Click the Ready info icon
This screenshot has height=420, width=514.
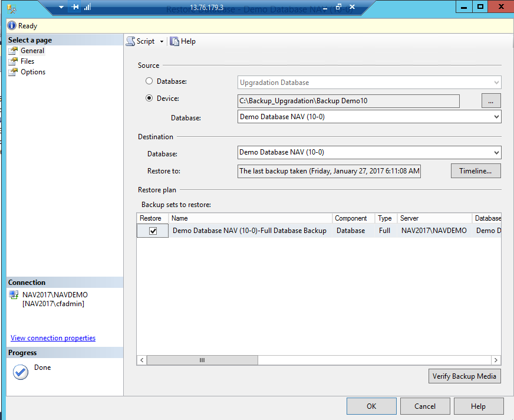(x=12, y=25)
